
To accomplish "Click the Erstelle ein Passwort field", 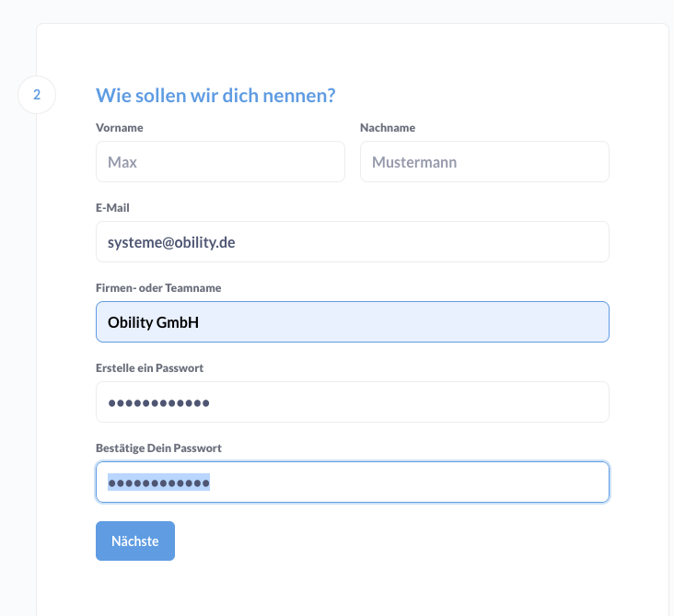I will [x=352, y=402].
